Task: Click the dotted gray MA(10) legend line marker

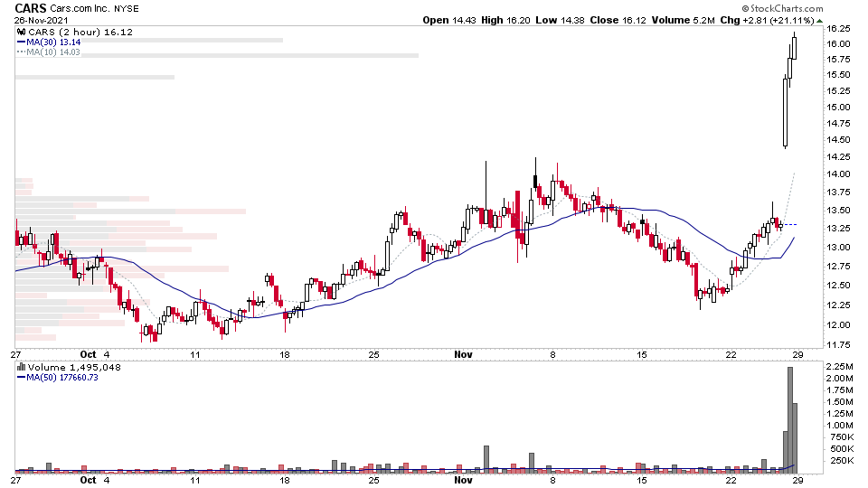Action: pyautogui.click(x=22, y=52)
